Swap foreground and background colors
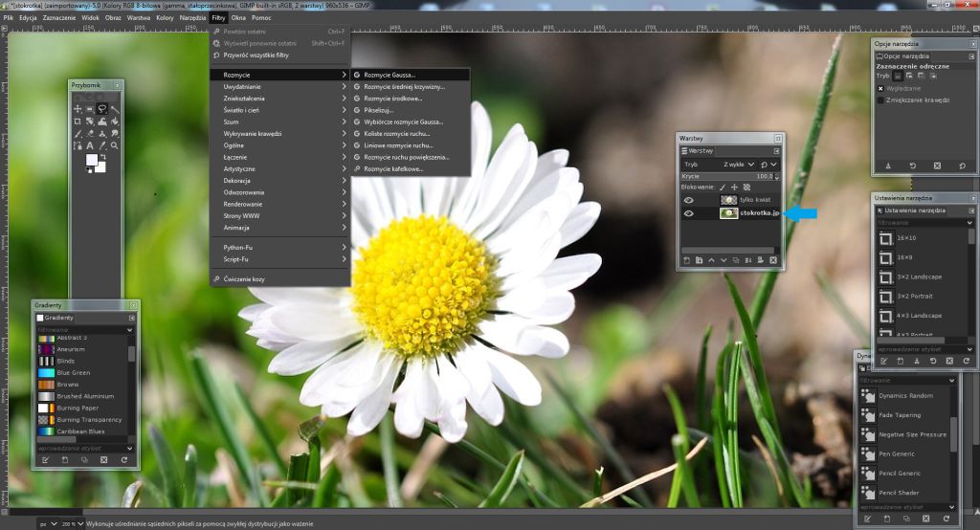The width and height of the screenshot is (980, 530). pyautogui.click(x=103, y=157)
